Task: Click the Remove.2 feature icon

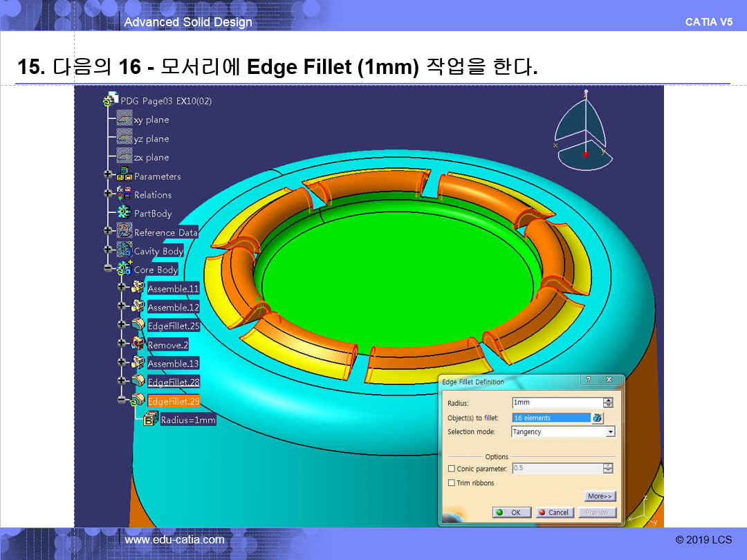Action: click(x=138, y=344)
